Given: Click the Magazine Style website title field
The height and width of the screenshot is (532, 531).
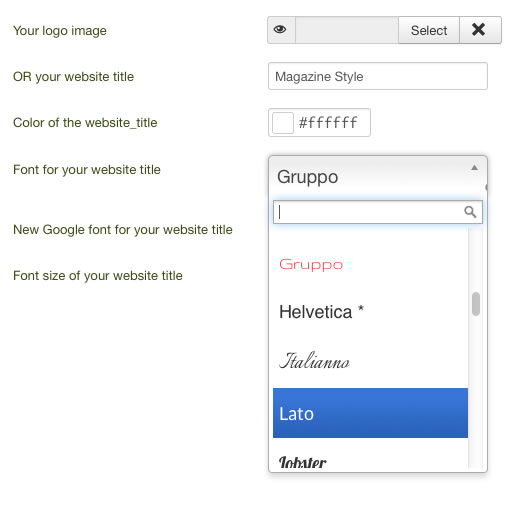Looking at the screenshot, I should [378, 76].
